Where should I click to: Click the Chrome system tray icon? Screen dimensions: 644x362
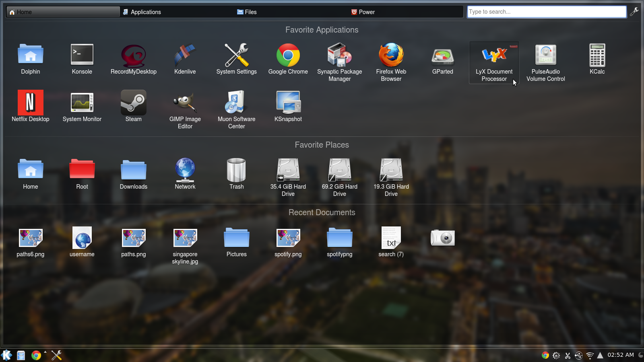(x=545, y=355)
